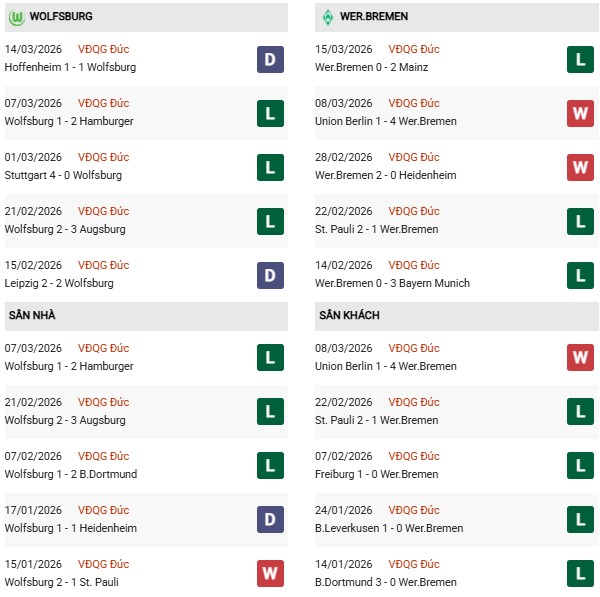Click the L badge for Stuttgart 4-0 Wolfsburg
Viewport: 600px width, 597px height.
pyautogui.click(x=270, y=167)
